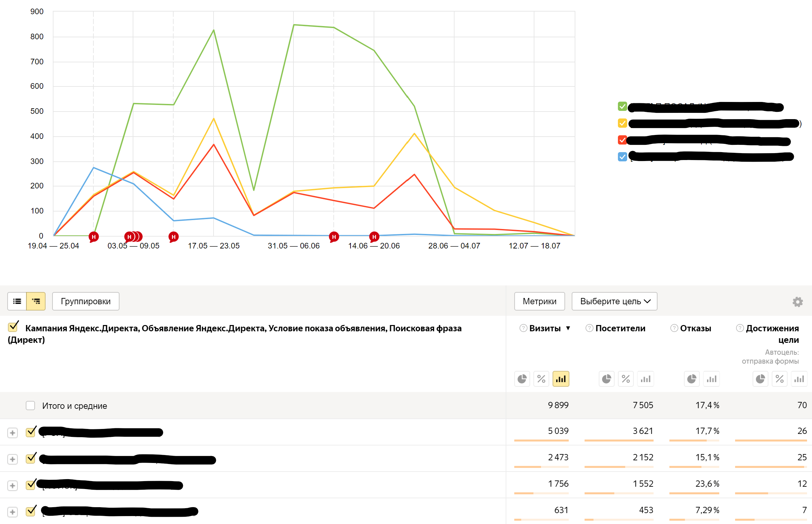The width and height of the screenshot is (812, 524).
Task: Expand the campaign row with 631 visits
Action: pyautogui.click(x=13, y=512)
